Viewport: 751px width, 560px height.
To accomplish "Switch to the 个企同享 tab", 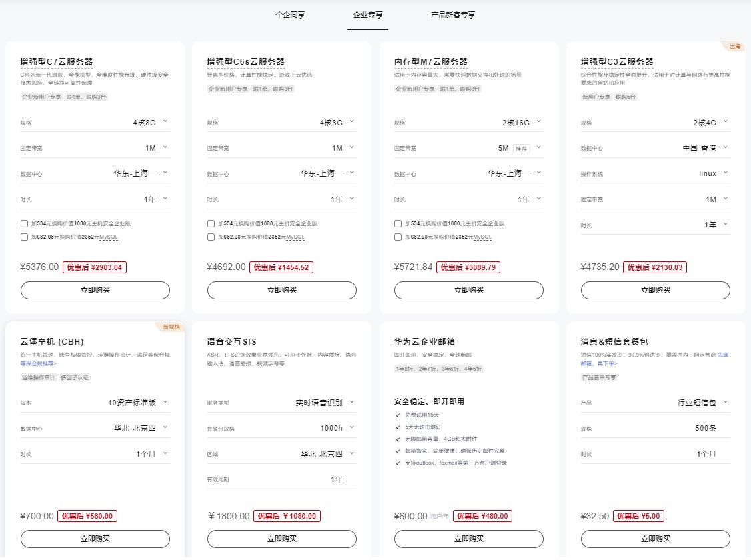I will coord(290,15).
